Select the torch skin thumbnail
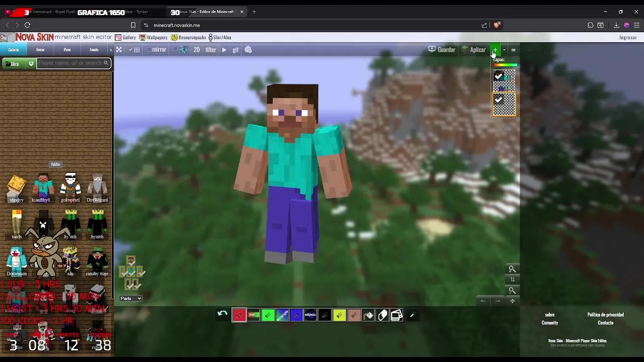Screen dimensions: 644x362 pyautogui.click(x=17, y=224)
